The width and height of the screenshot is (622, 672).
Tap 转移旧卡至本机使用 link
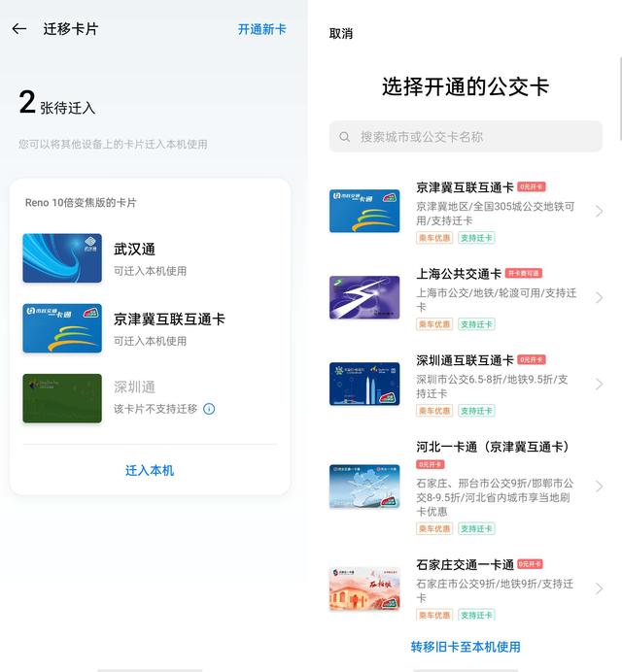[466, 647]
